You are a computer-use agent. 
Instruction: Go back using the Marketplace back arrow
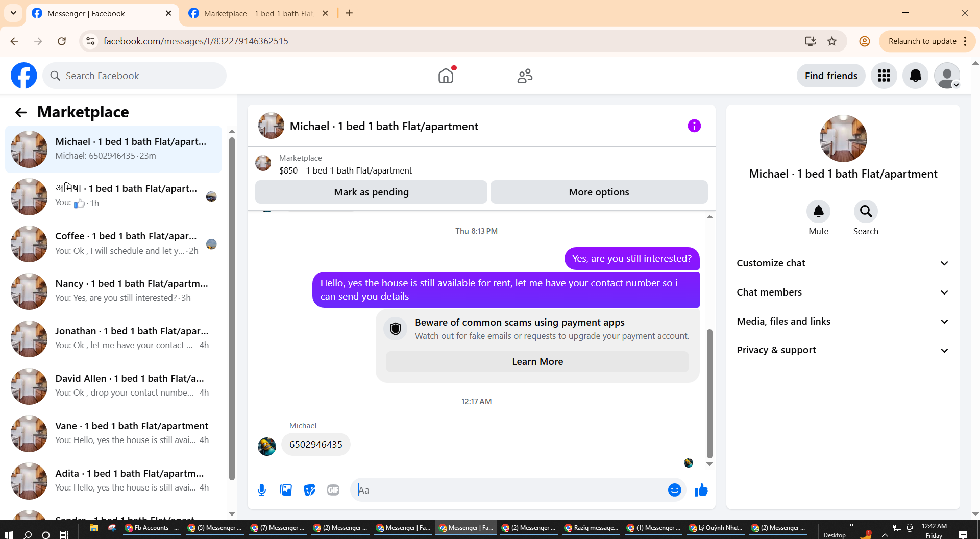coord(21,112)
